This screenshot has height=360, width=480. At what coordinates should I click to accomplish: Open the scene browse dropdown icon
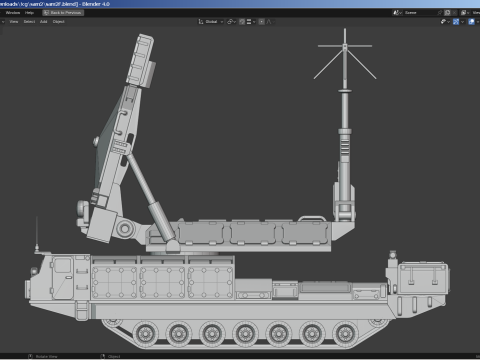tap(397, 13)
